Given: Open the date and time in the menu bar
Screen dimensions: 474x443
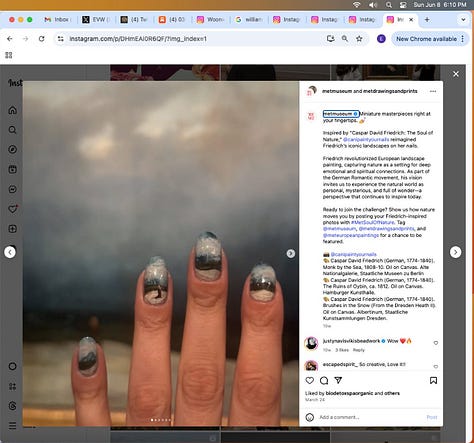Looking at the screenshot, I should (440, 5).
